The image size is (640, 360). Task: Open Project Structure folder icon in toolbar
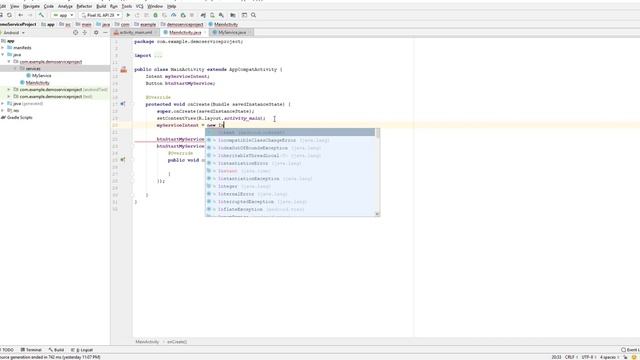(233, 15)
